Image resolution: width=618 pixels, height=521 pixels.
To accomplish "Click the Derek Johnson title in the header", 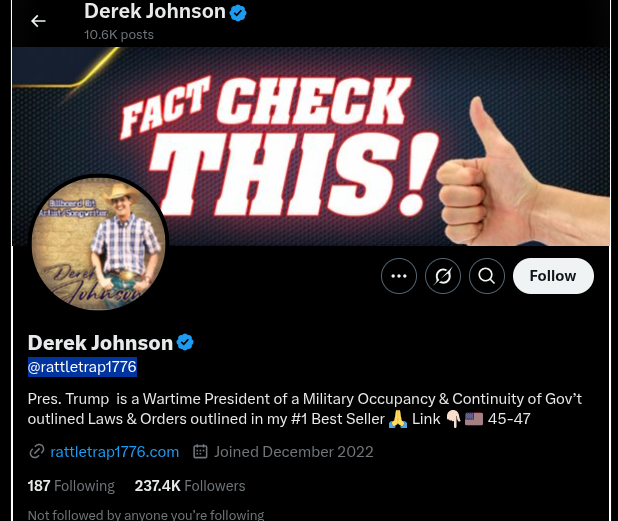I will pos(155,11).
